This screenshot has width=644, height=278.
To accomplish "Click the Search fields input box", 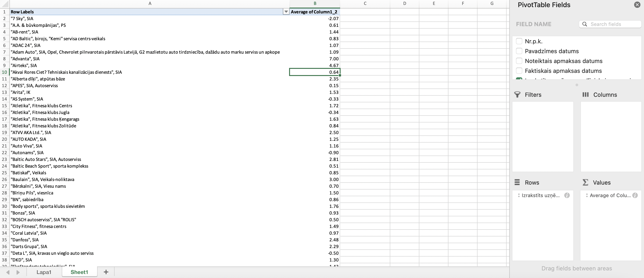I will click(612, 24).
